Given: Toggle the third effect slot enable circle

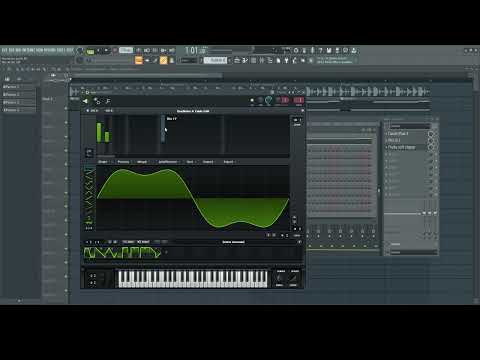Looking at the screenshot, I should pyautogui.click(x=431, y=147).
